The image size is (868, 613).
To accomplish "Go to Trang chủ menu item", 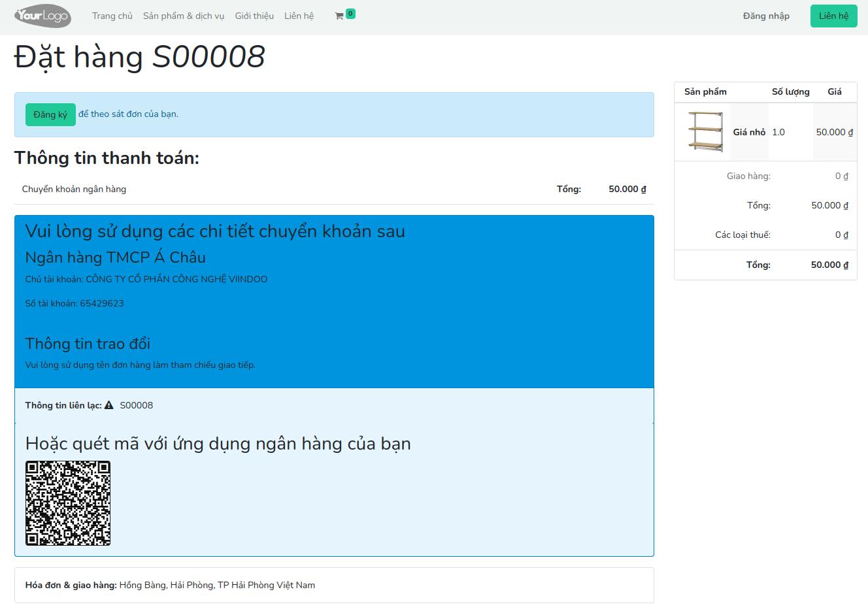I will [x=112, y=16].
